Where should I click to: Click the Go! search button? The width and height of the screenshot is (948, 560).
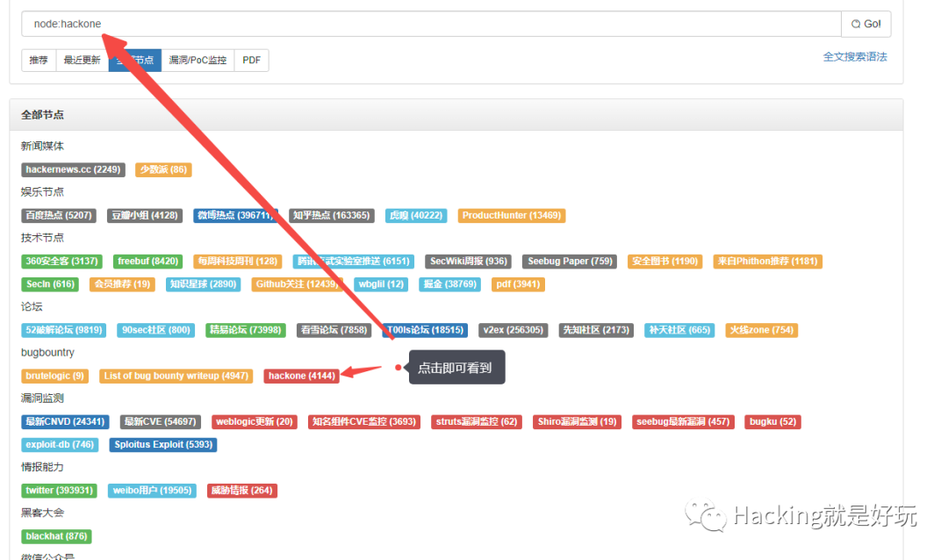pos(865,25)
